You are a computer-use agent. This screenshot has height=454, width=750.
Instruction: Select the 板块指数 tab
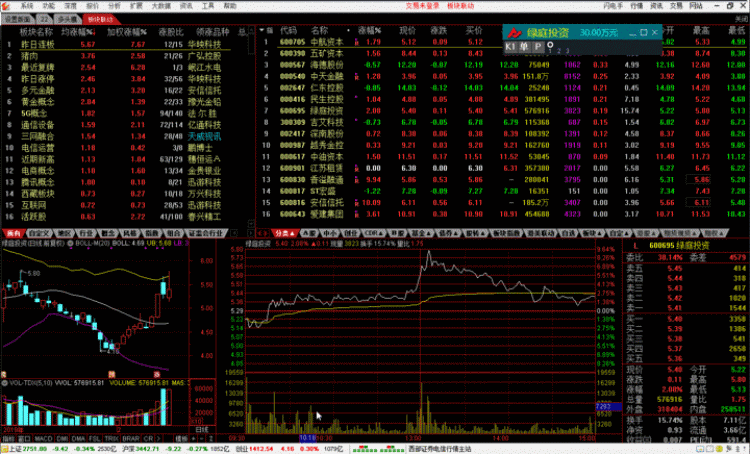coord(507,233)
